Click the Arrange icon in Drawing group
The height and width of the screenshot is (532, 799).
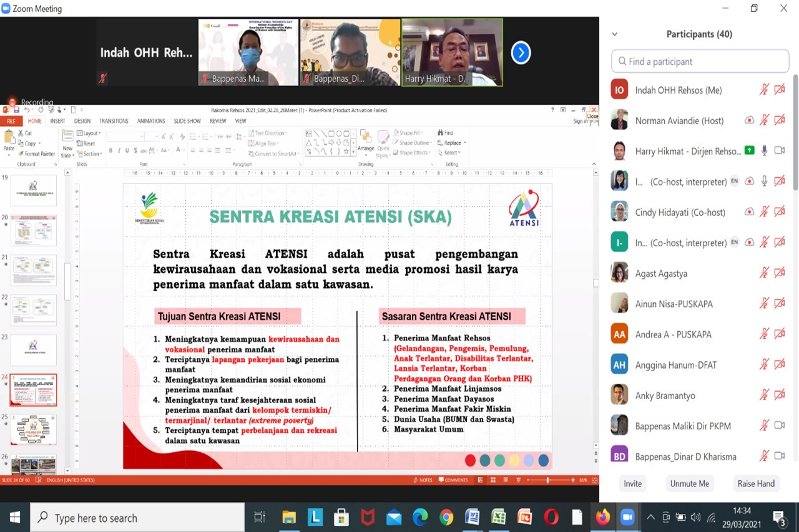[x=366, y=137]
